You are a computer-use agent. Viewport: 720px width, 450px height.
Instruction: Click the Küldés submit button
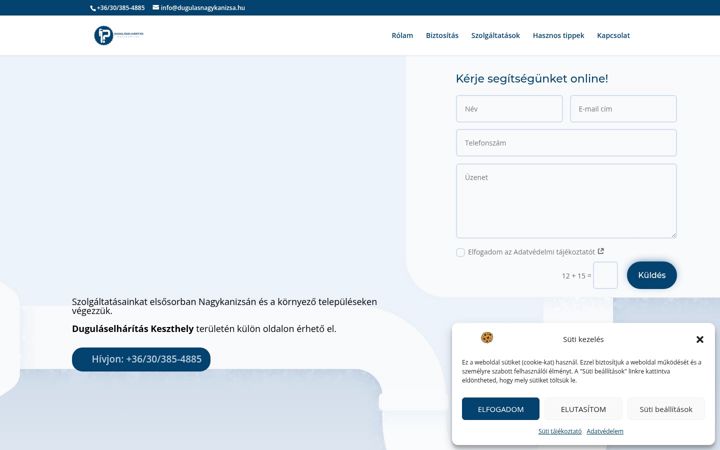tap(652, 275)
